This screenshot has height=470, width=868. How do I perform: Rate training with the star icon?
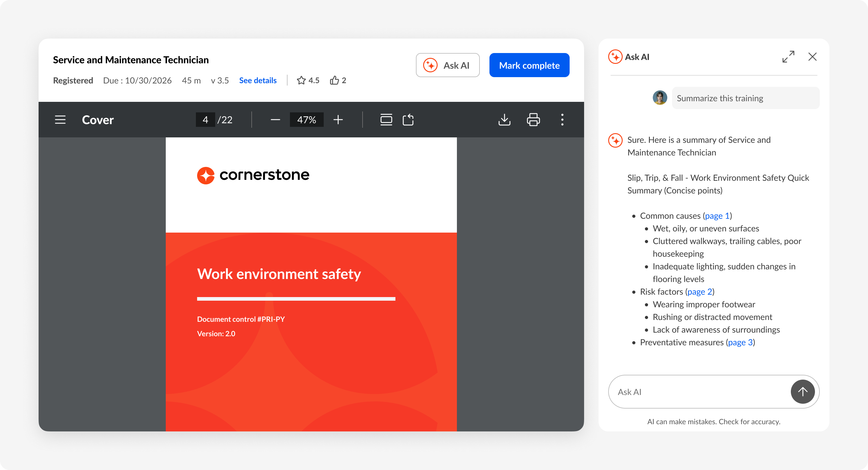coord(301,80)
